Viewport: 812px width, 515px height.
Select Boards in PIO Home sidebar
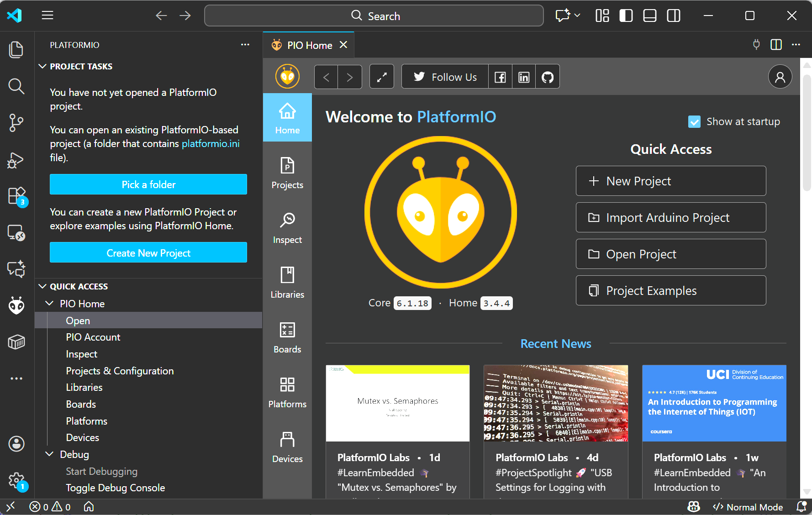pos(287,337)
